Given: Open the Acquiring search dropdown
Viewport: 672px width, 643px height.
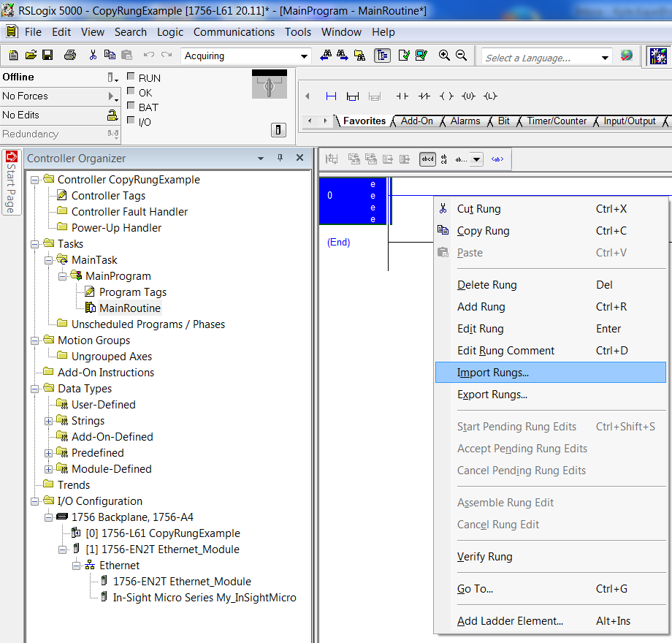Looking at the screenshot, I should point(305,56).
